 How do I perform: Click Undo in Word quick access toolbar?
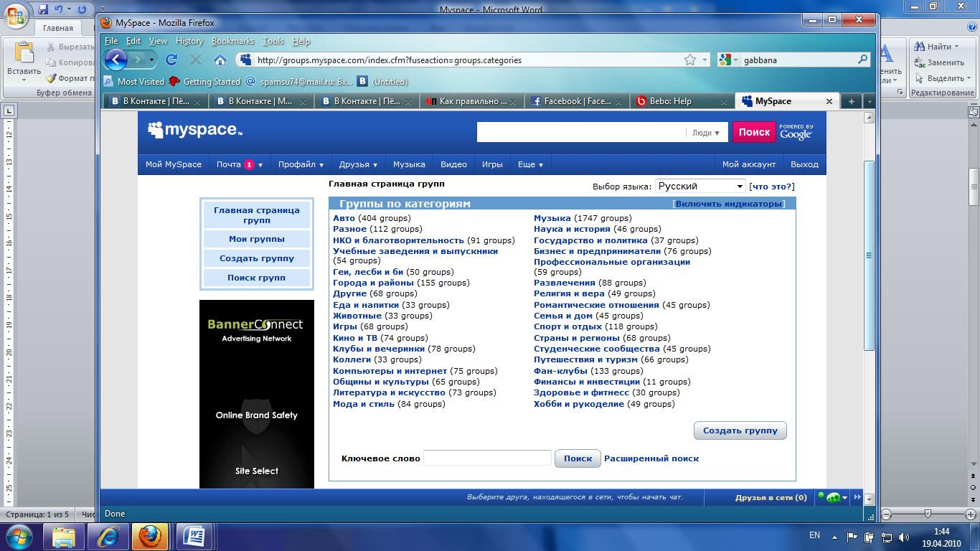coord(59,9)
